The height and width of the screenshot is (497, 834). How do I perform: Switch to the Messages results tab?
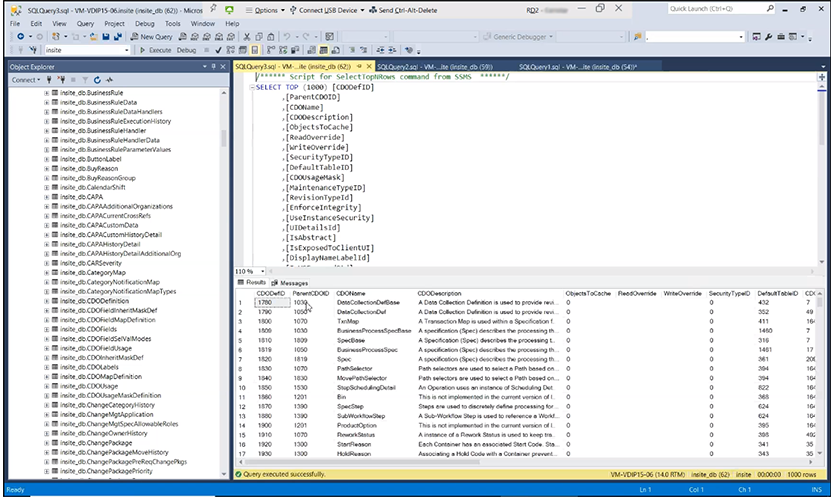pyautogui.click(x=294, y=283)
